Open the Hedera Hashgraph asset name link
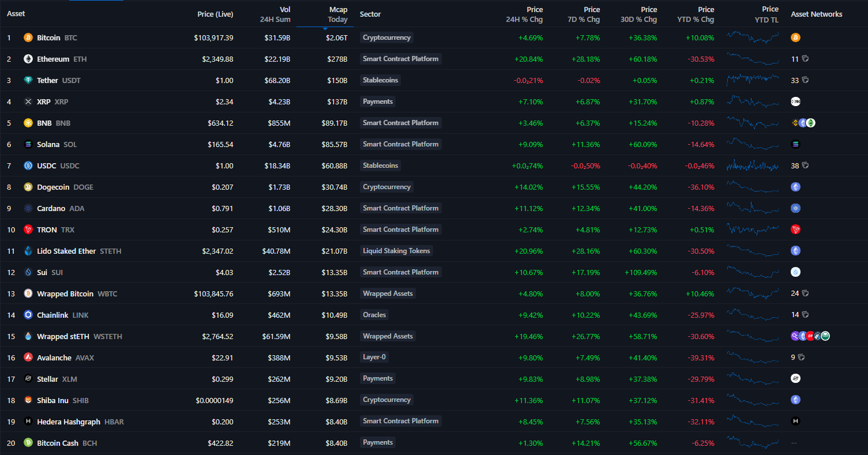 click(x=69, y=422)
